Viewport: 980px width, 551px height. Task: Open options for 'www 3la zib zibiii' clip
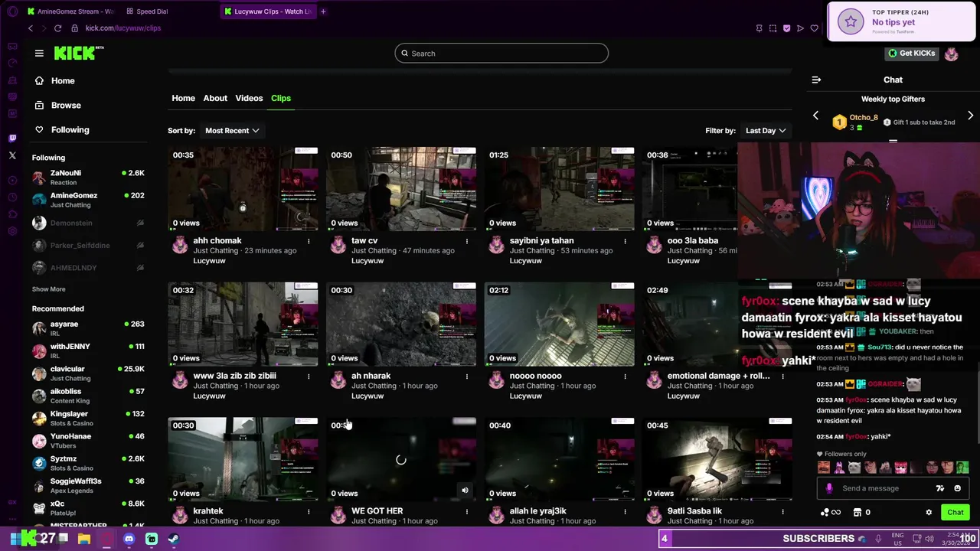[x=309, y=377]
